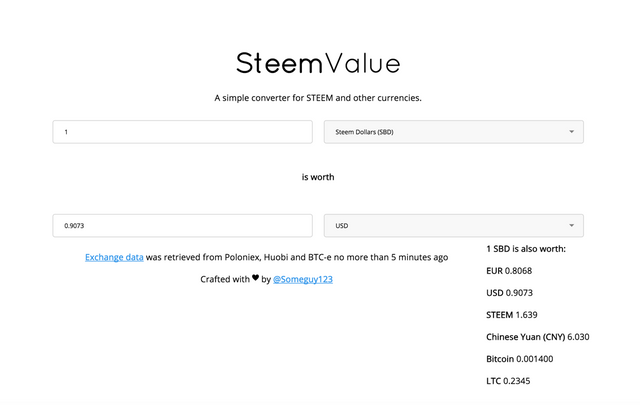The image size is (640, 405).
Task: Open the Steem Dollars (SBD) currency dropdown
Action: (x=454, y=132)
